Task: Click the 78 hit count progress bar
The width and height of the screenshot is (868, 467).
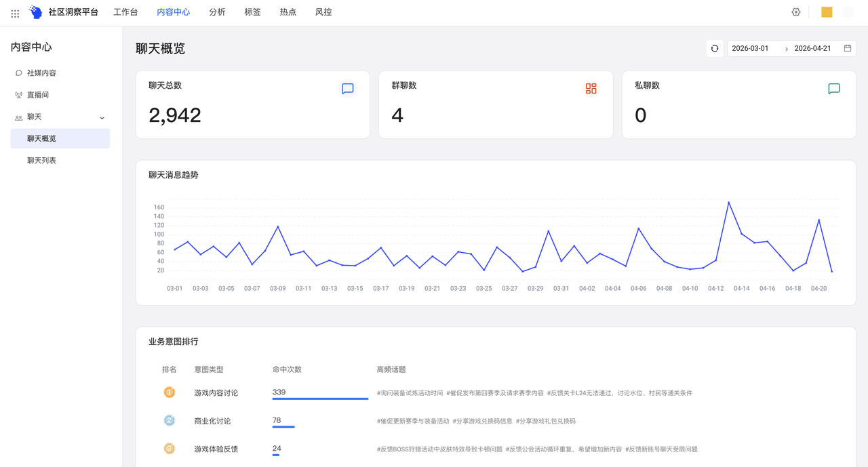Action: click(283, 427)
